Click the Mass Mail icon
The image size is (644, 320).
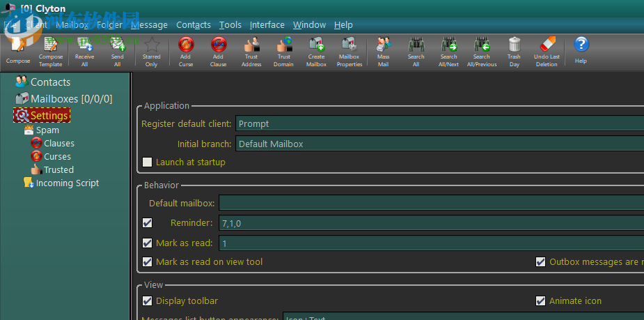tap(383, 44)
